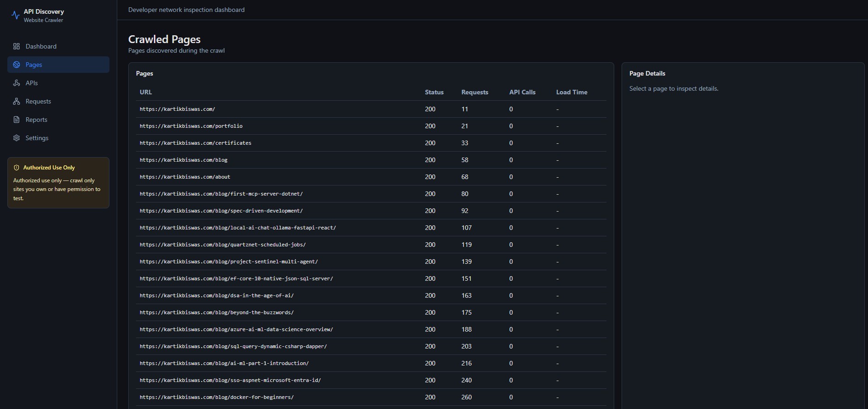Click the Pages table card title
This screenshot has width=868, height=409.
point(145,73)
